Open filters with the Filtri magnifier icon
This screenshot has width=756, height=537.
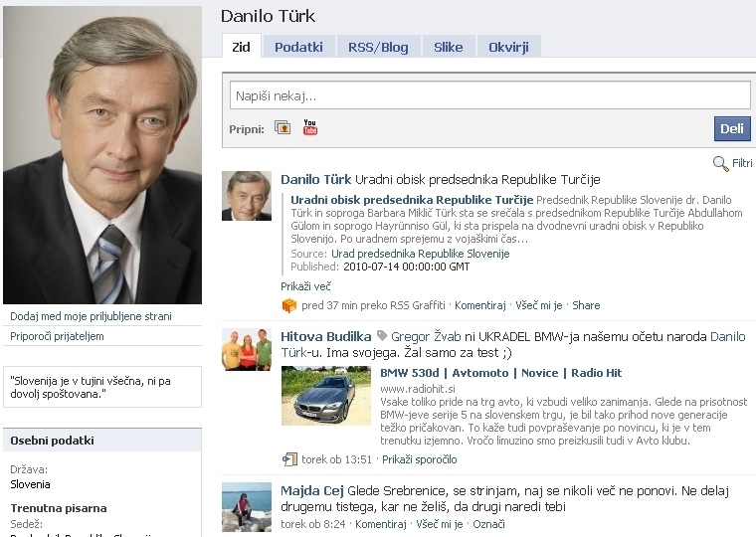(720, 164)
